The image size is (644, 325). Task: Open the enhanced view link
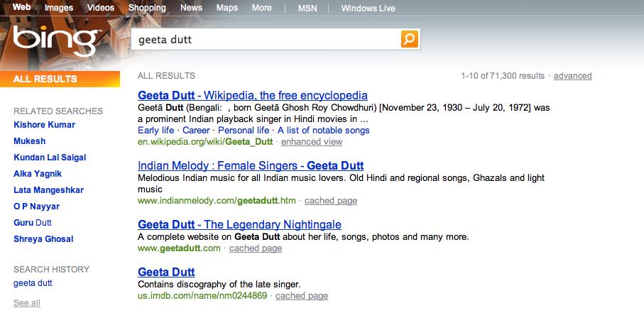312,142
